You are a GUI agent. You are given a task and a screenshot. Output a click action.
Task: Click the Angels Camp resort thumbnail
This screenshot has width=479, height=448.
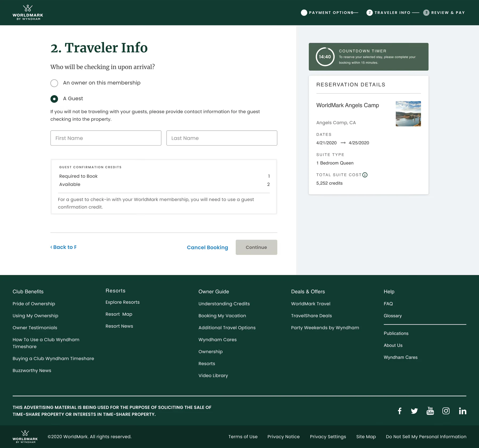click(408, 114)
